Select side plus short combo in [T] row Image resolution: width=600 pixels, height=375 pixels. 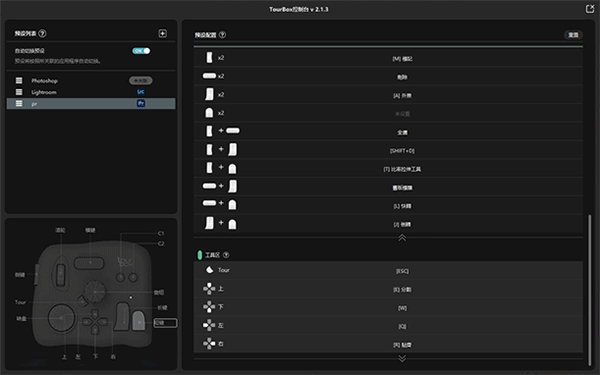(221, 168)
